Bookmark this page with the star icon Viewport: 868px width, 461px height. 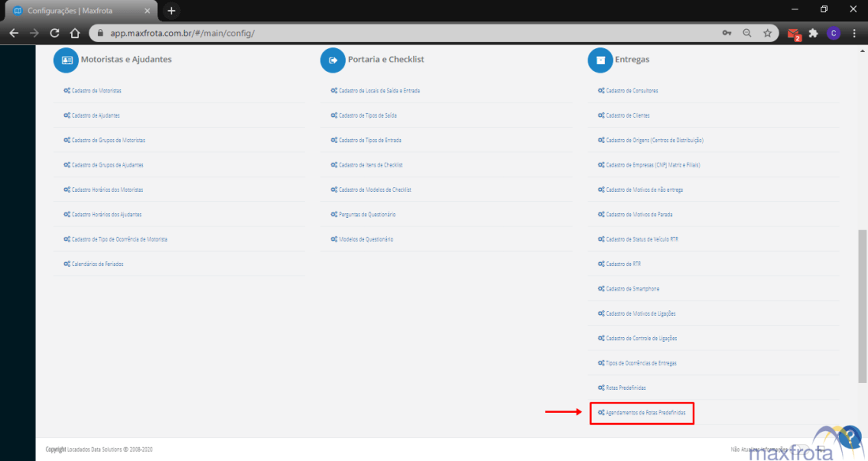click(767, 34)
